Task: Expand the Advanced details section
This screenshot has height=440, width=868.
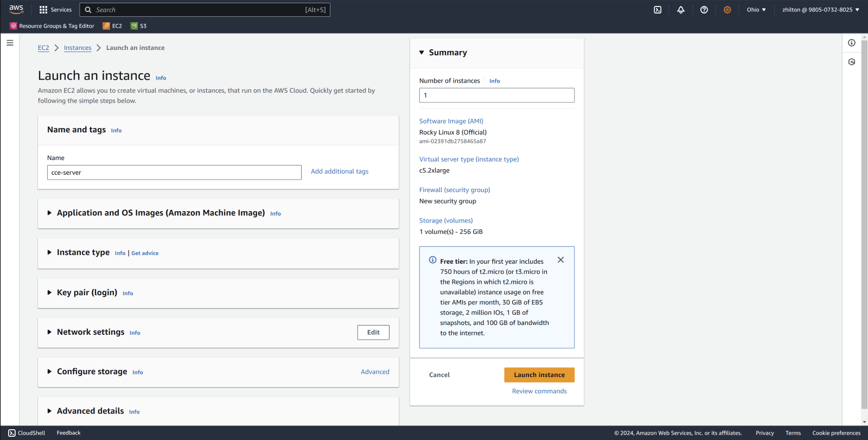Action: point(49,411)
